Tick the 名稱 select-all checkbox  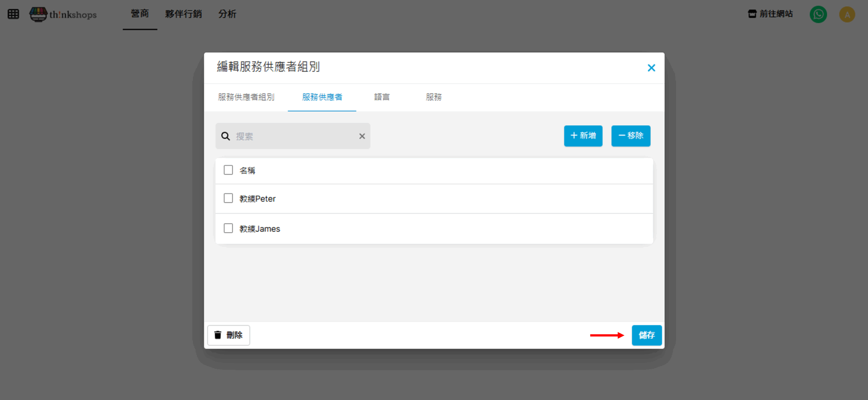(228, 170)
